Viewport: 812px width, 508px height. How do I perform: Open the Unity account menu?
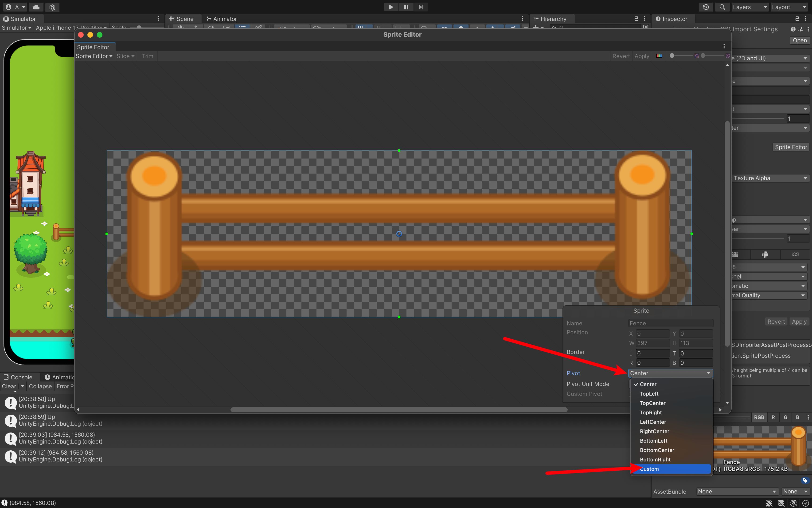pos(16,7)
